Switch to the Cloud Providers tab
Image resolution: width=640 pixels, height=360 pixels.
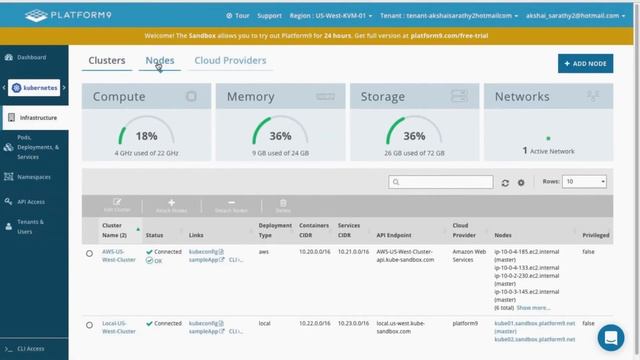coord(230,60)
